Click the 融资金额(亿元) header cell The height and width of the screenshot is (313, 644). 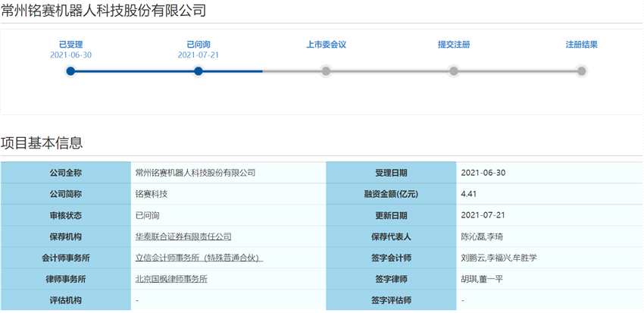(x=391, y=194)
